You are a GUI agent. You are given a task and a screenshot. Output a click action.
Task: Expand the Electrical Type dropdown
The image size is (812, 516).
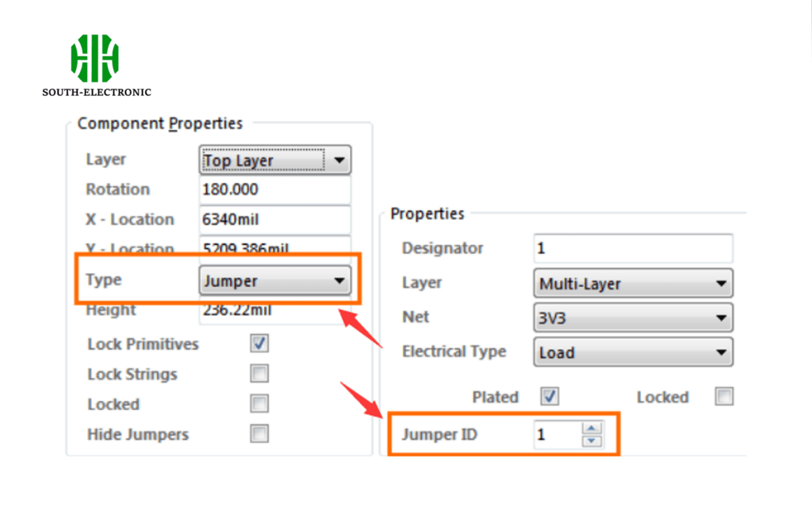point(633,352)
